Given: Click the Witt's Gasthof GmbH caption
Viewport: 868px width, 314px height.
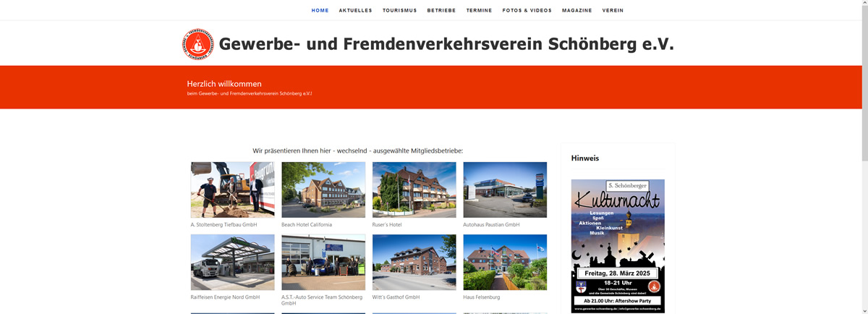Looking at the screenshot, I should [396, 297].
